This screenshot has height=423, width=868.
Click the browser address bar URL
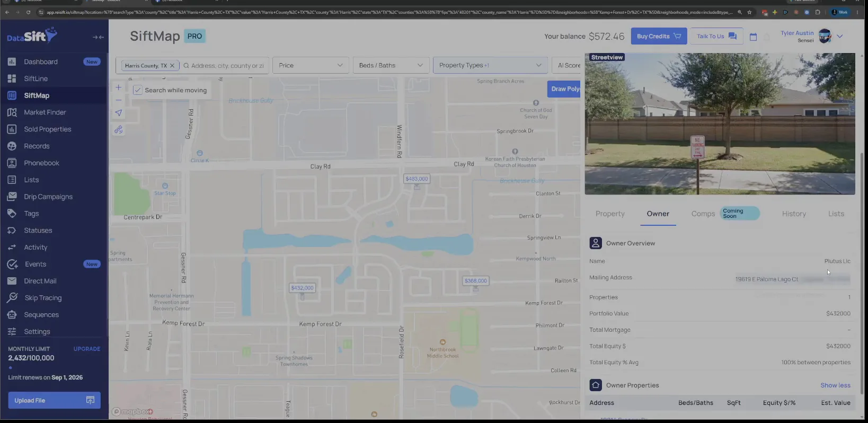coord(389,12)
